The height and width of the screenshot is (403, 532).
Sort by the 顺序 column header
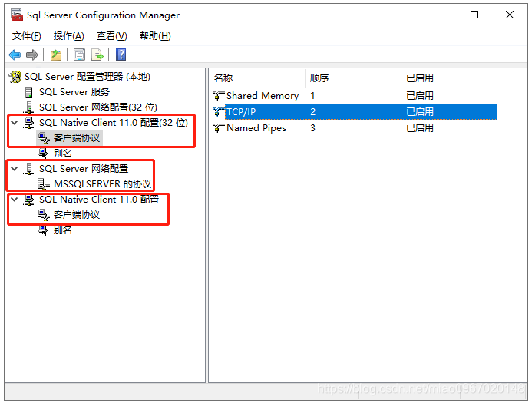pos(353,78)
